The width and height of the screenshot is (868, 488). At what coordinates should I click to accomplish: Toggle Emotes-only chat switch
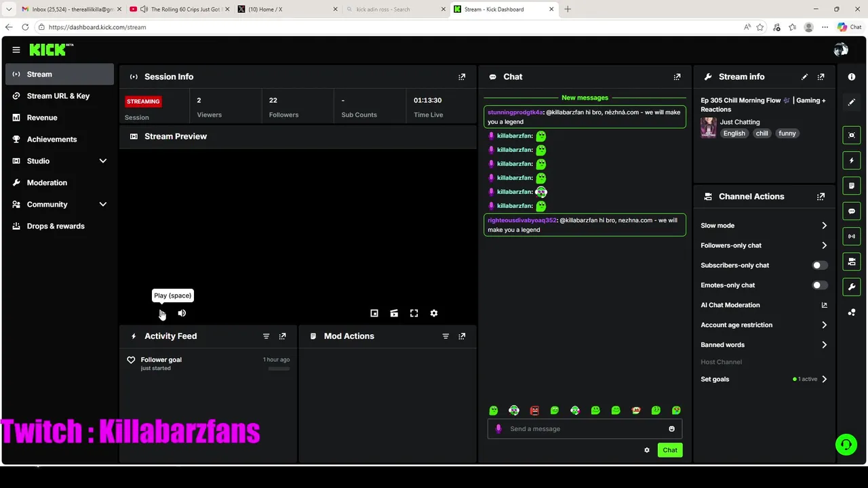[820, 285]
